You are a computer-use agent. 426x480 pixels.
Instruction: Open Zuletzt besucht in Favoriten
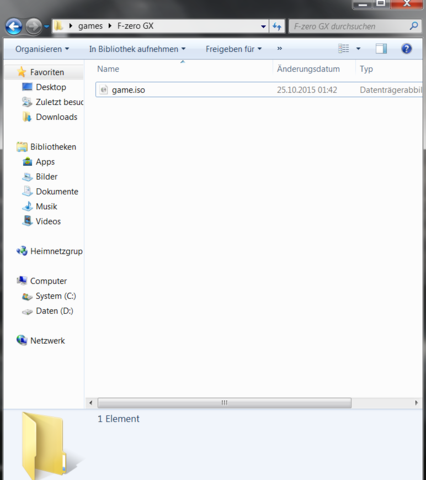point(59,102)
